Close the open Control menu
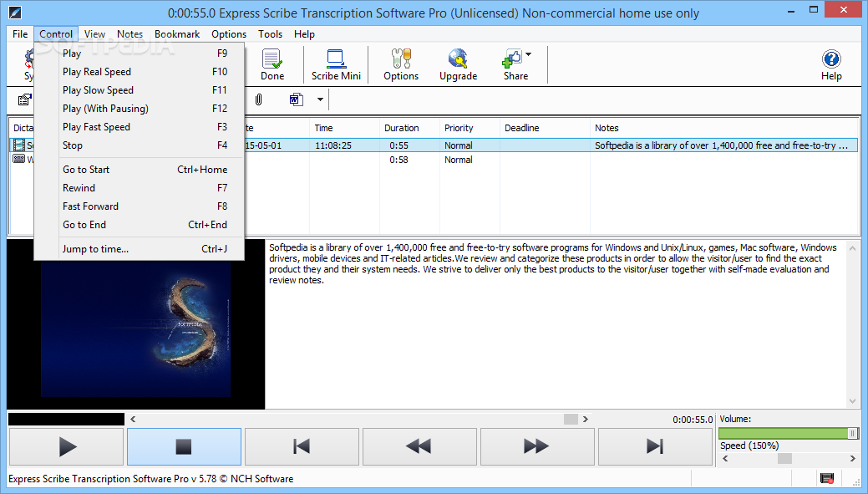The height and width of the screenshot is (494, 868). tap(56, 33)
